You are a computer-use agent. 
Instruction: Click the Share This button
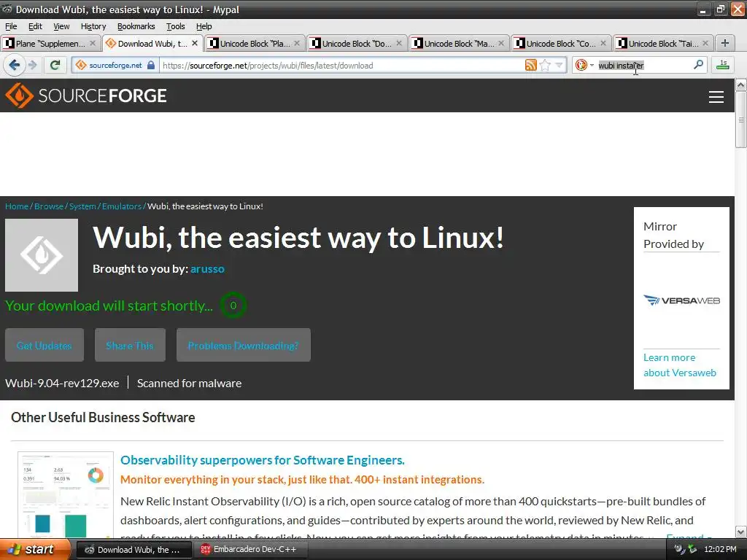point(130,345)
